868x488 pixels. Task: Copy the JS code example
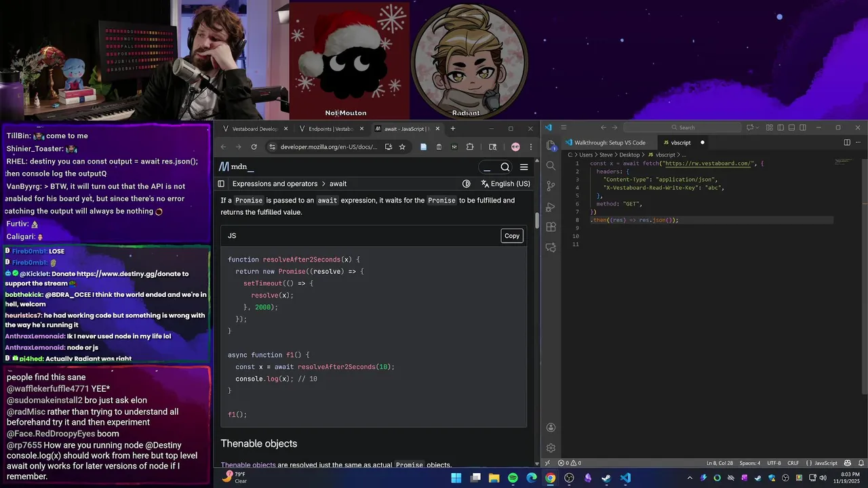[512, 236]
